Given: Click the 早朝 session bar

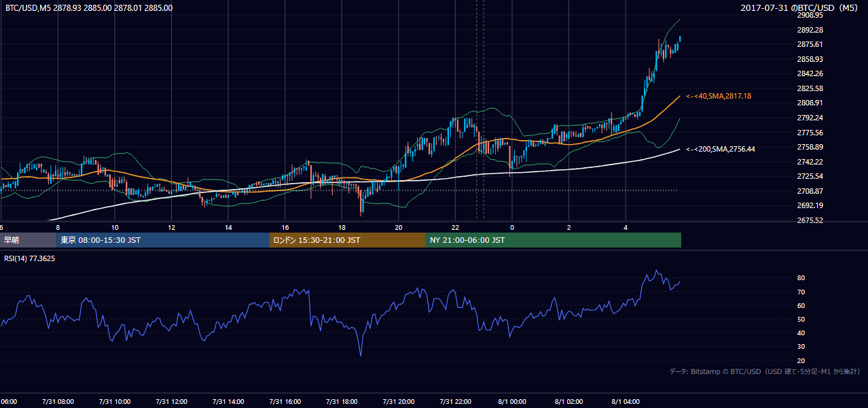Looking at the screenshot, I should (28, 240).
